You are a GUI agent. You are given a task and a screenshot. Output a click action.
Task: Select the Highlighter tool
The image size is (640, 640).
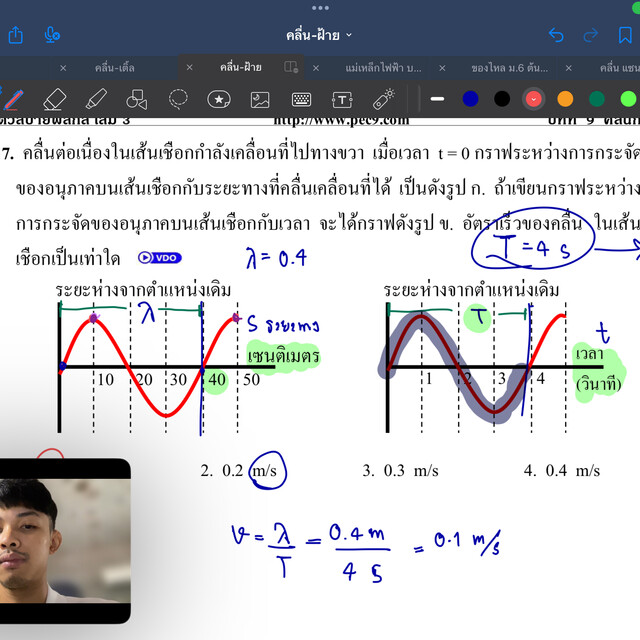point(95,99)
